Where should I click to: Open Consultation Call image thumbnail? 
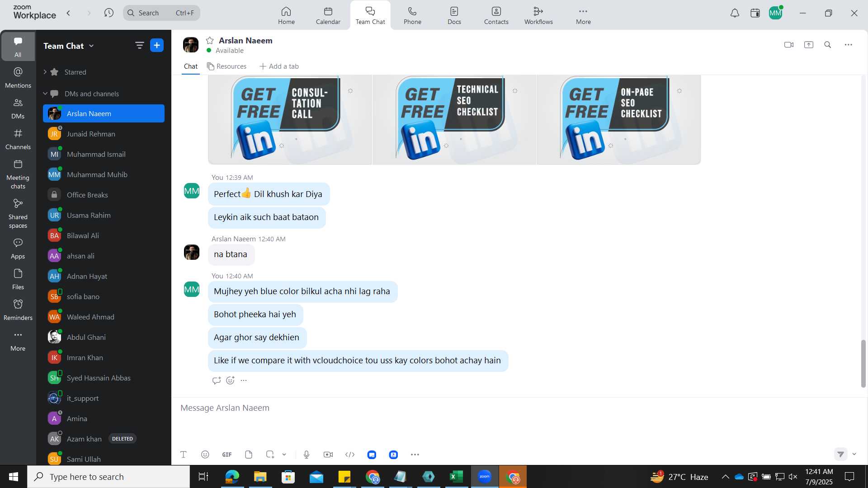tap(290, 120)
